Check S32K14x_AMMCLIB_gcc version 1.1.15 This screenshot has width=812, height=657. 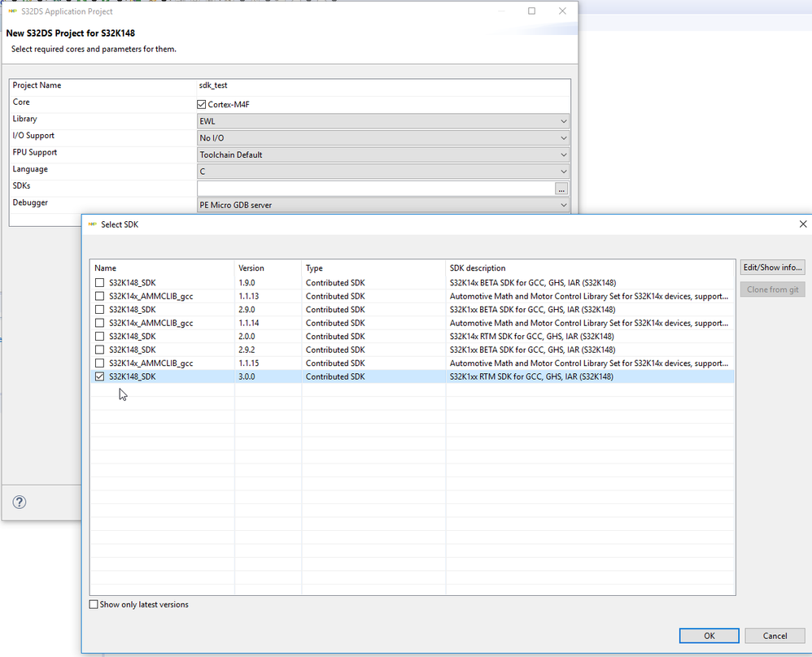99,363
